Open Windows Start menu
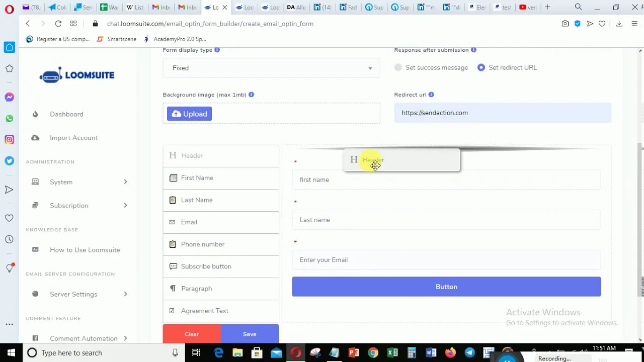644x362 pixels. pyautogui.click(x=11, y=353)
